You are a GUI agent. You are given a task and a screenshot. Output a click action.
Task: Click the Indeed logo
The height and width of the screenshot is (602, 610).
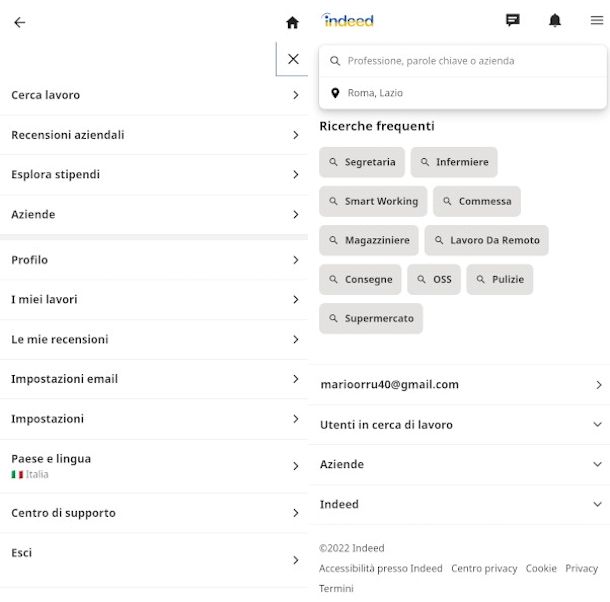pyautogui.click(x=348, y=20)
